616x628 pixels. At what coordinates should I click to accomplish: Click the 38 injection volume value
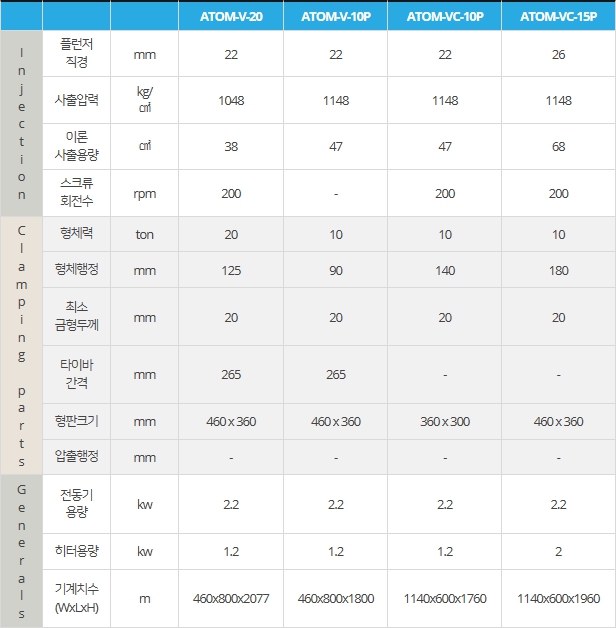coord(231,147)
